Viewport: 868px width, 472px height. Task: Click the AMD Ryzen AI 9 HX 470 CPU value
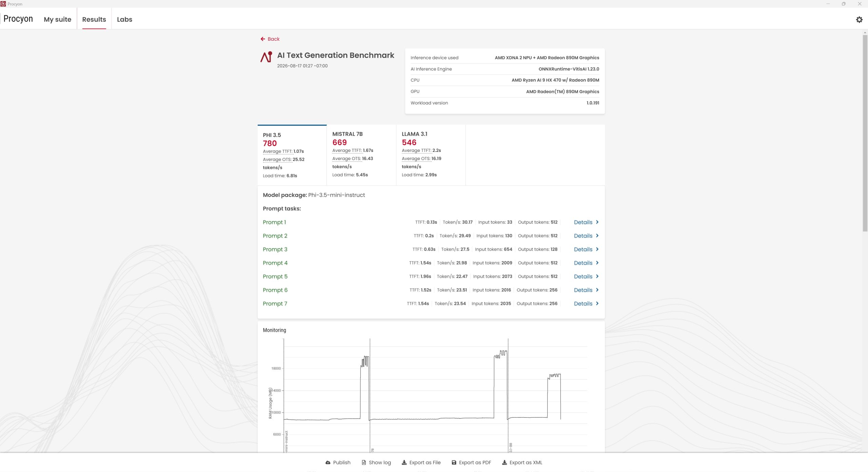[x=555, y=80]
